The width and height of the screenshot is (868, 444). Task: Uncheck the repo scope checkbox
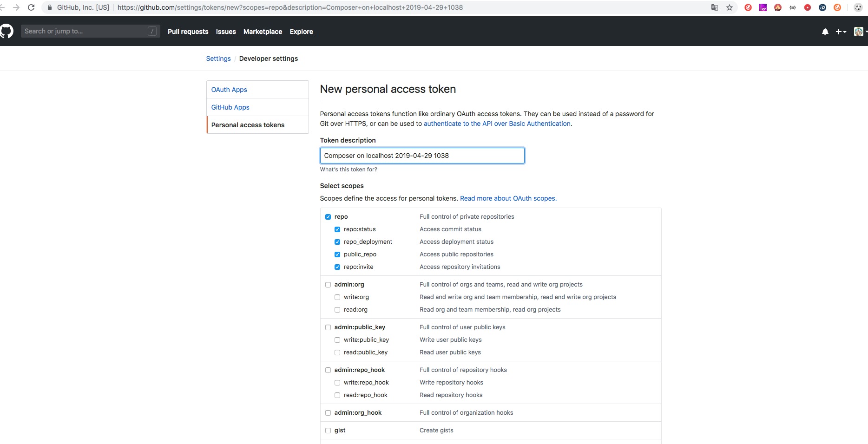click(x=328, y=217)
